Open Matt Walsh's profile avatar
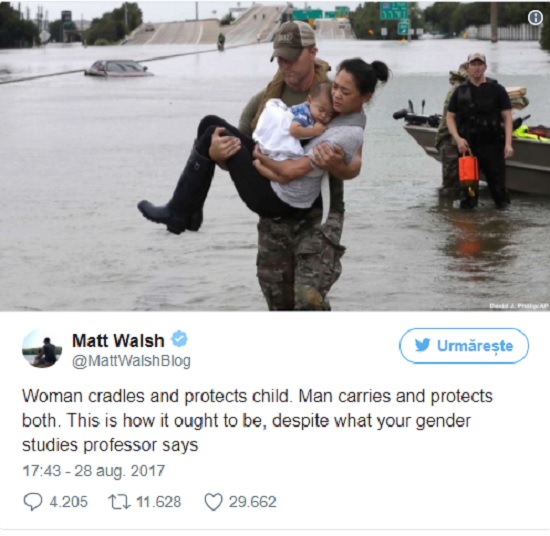 coord(41,348)
